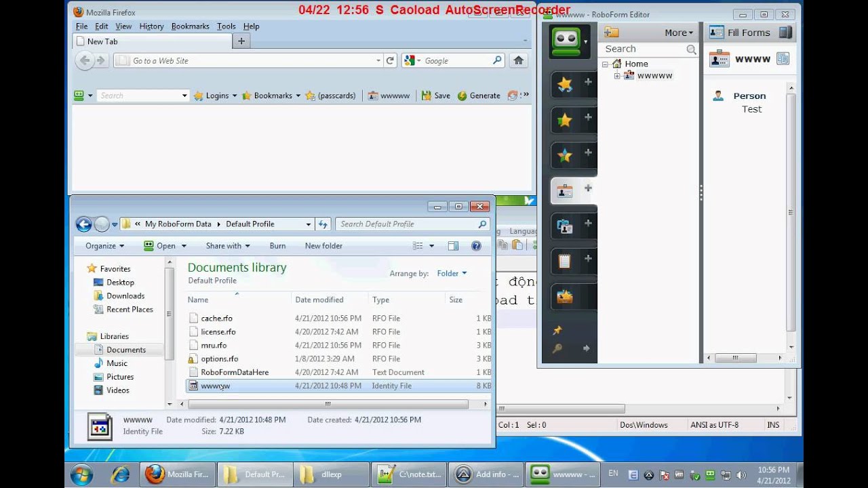Screen dimensions: 868x488
Task: Open the Firefox Tools menu
Action: pyautogui.click(x=226, y=26)
